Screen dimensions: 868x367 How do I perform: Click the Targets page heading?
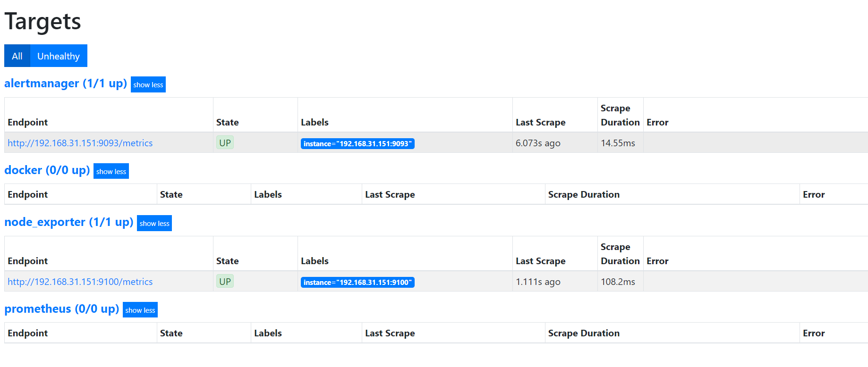(x=43, y=22)
